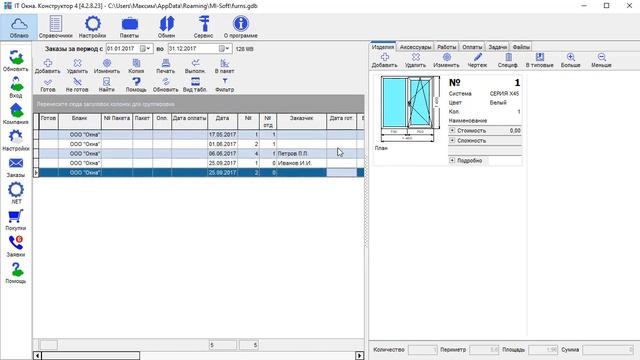
Task: Open the Специф. specification
Action: [508, 60]
